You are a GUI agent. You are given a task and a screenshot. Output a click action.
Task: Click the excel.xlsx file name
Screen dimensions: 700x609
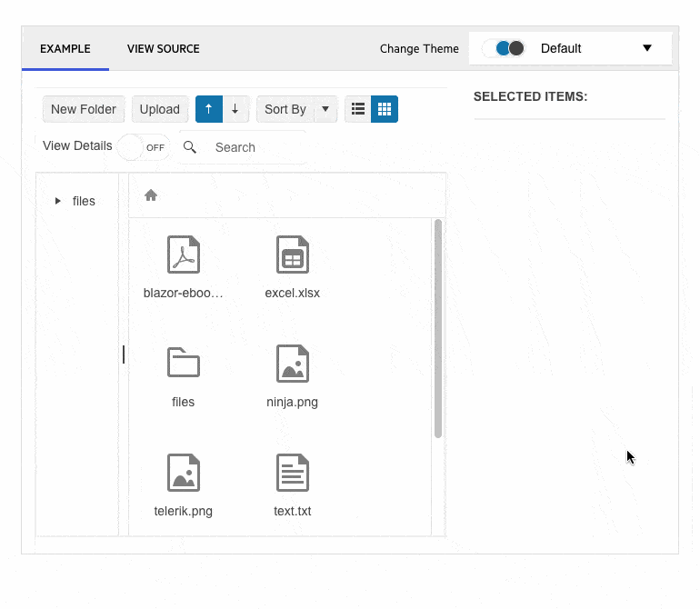pos(293,293)
